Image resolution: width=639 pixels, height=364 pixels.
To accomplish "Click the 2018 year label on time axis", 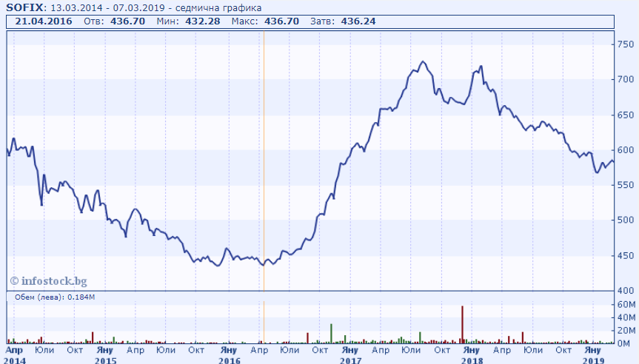I will click(x=472, y=360).
